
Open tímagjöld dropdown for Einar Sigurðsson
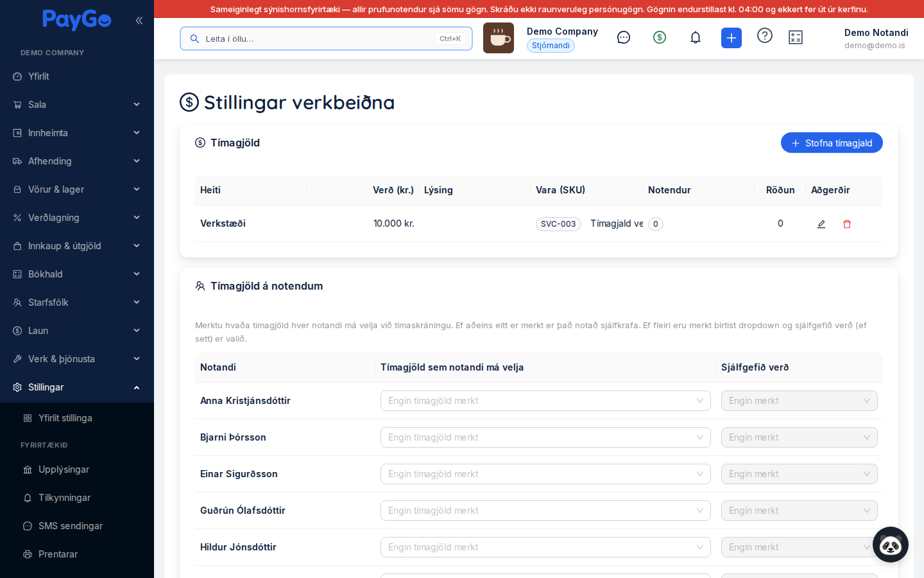(545, 474)
